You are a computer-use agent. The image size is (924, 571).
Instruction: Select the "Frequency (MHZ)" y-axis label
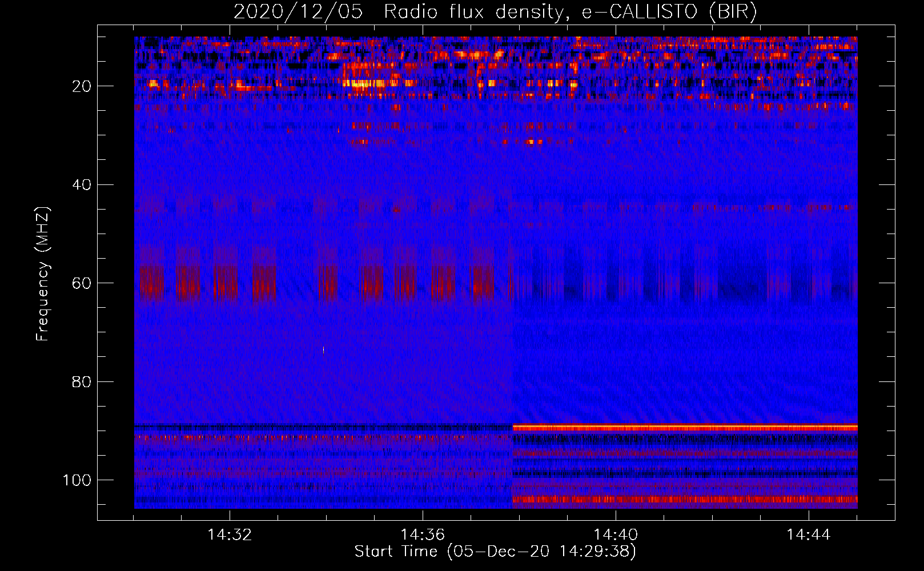pyautogui.click(x=43, y=274)
